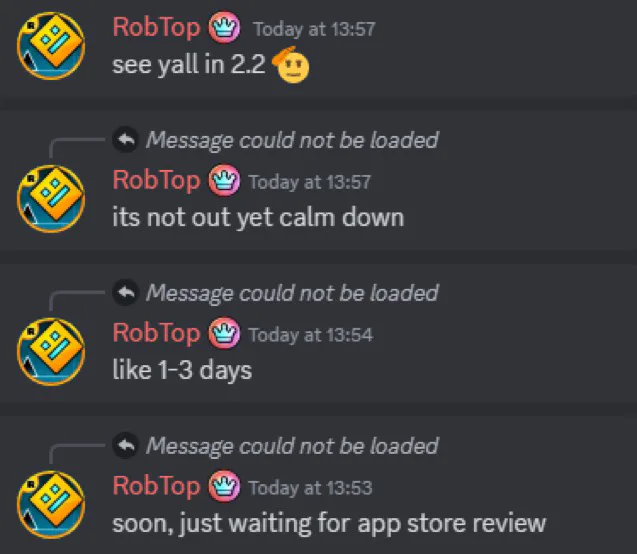Open RobTop username on the 'its not out yet' message
Screen dimensions: 637x554
156,180
